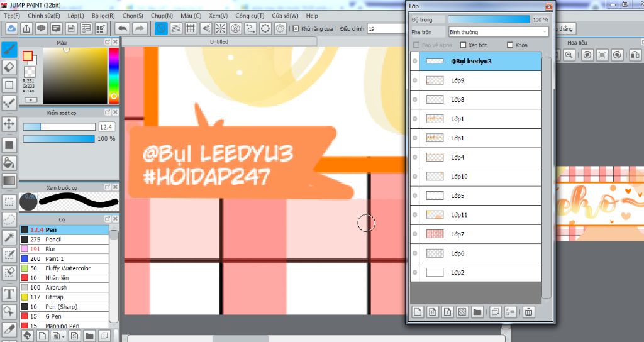Choose G Pen brush
Screen dimensions: 644x342
pyautogui.click(x=65, y=316)
